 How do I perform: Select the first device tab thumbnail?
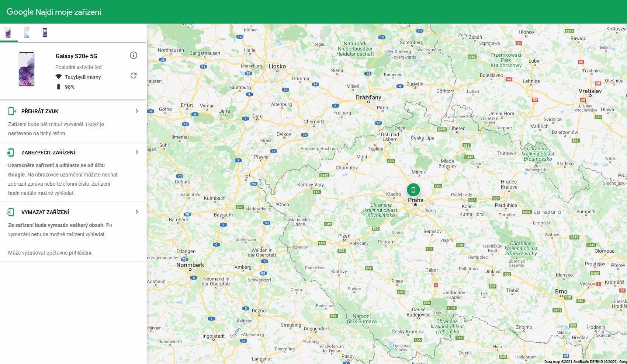[8, 33]
